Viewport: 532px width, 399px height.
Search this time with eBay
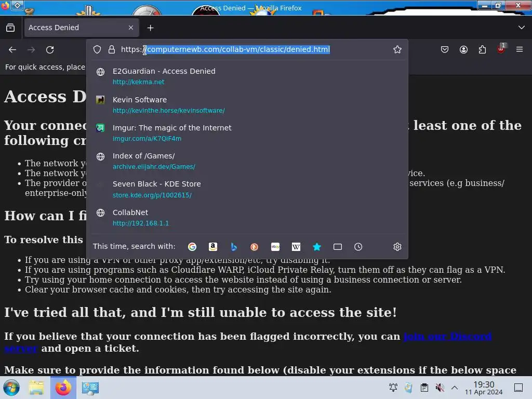click(275, 247)
